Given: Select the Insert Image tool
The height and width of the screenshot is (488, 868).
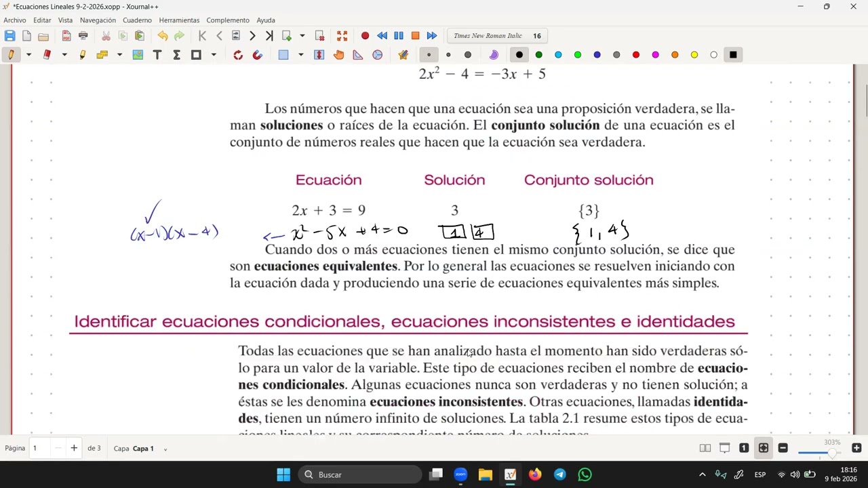Looking at the screenshot, I should click(x=138, y=55).
